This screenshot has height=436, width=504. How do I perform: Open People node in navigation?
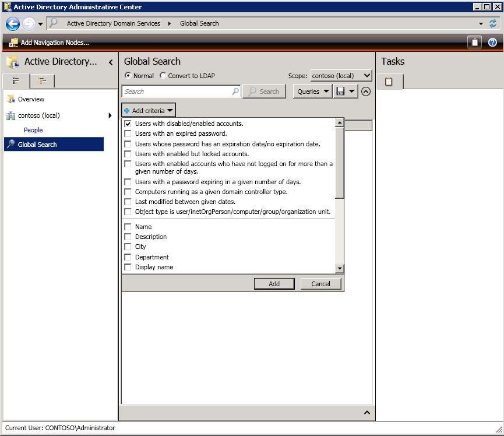point(33,130)
